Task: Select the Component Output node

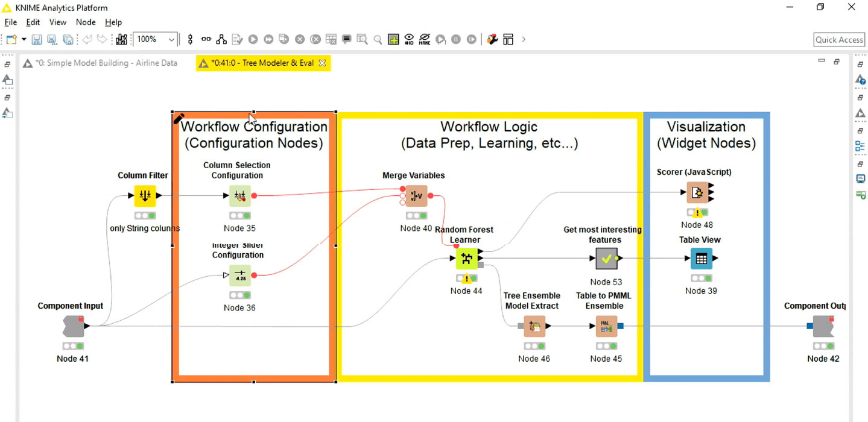Action: click(824, 326)
